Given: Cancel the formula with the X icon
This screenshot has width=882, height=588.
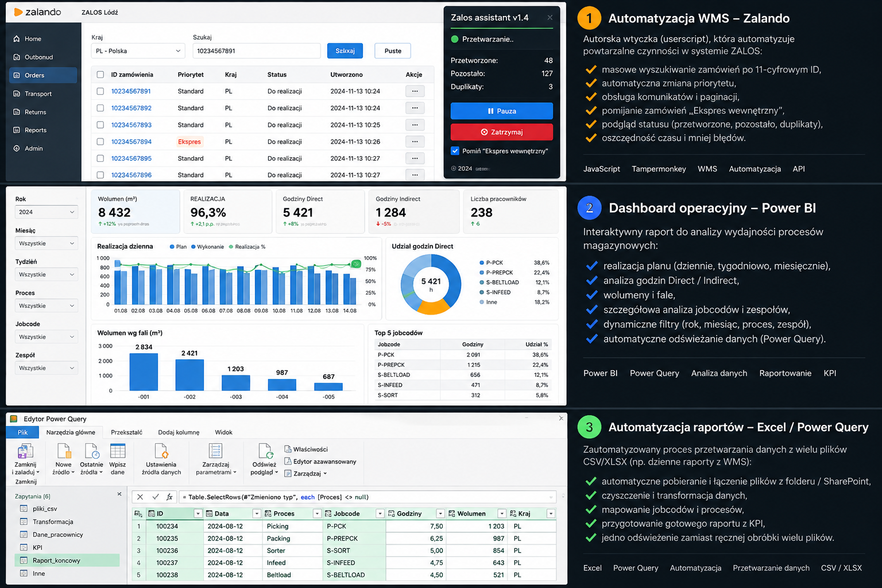Looking at the screenshot, I should tap(140, 497).
